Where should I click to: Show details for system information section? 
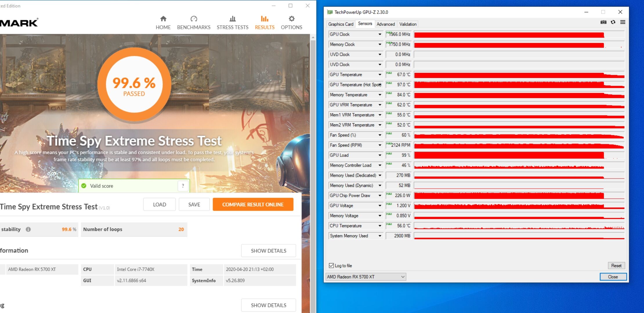pos(268,251)
